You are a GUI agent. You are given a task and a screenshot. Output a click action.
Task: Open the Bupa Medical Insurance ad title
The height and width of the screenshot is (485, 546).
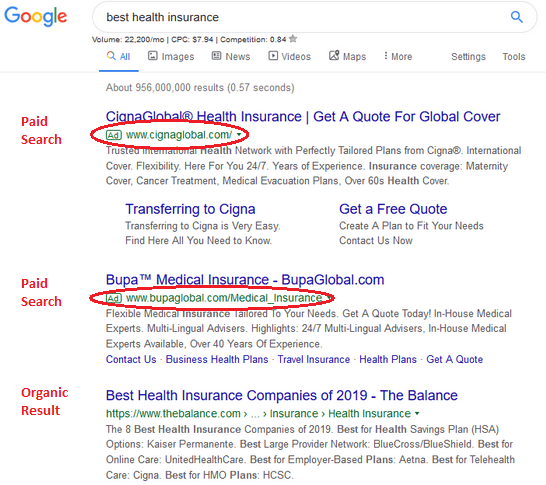coord(245,280)
